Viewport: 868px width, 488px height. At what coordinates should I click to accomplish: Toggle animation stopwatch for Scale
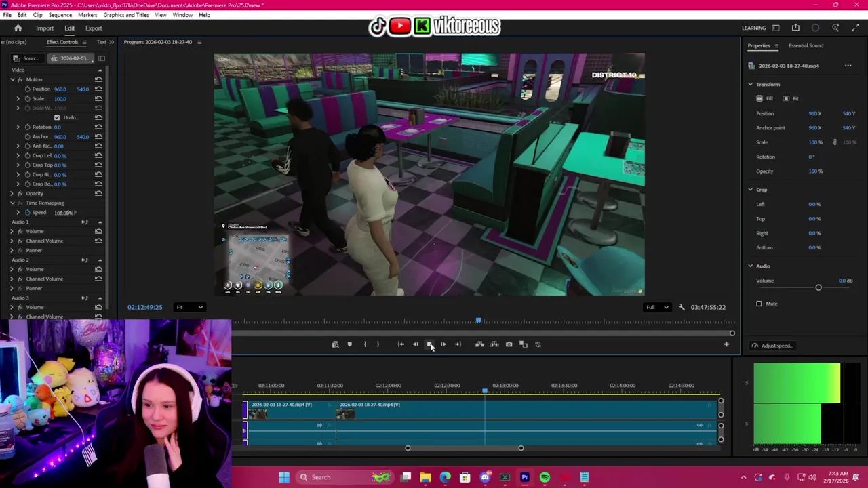[28, 98]
